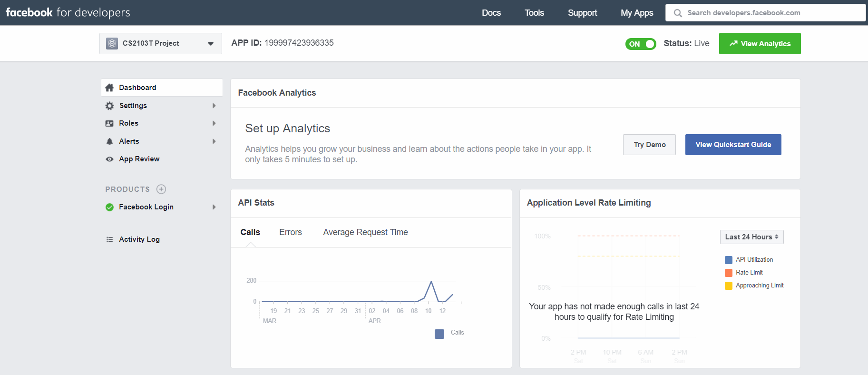Click the Rate Limit orange swatch

728,273
